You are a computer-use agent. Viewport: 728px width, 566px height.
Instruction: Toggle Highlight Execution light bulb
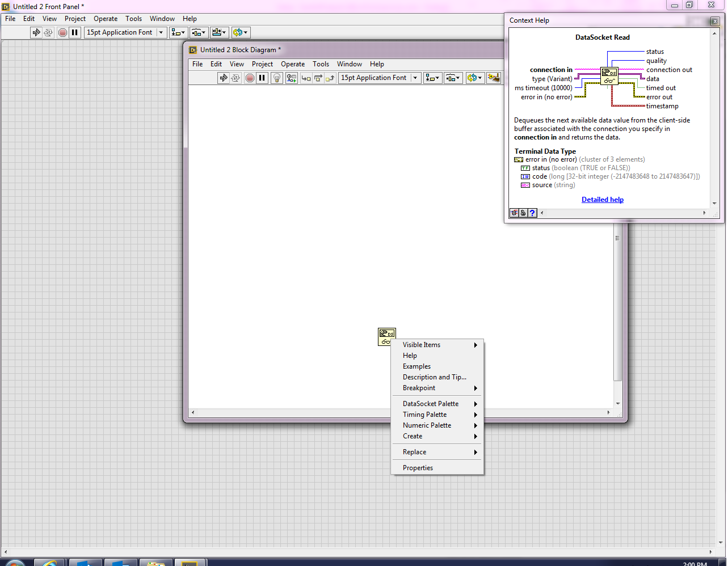[x=277, y=78]
